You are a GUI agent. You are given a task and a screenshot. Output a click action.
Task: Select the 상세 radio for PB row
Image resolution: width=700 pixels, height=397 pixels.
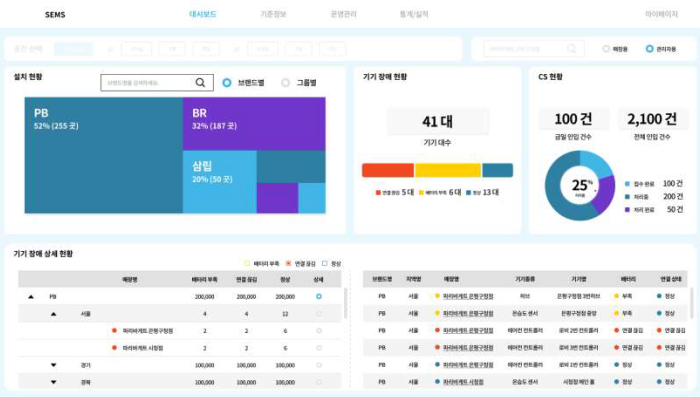click(x=319, y=297)
